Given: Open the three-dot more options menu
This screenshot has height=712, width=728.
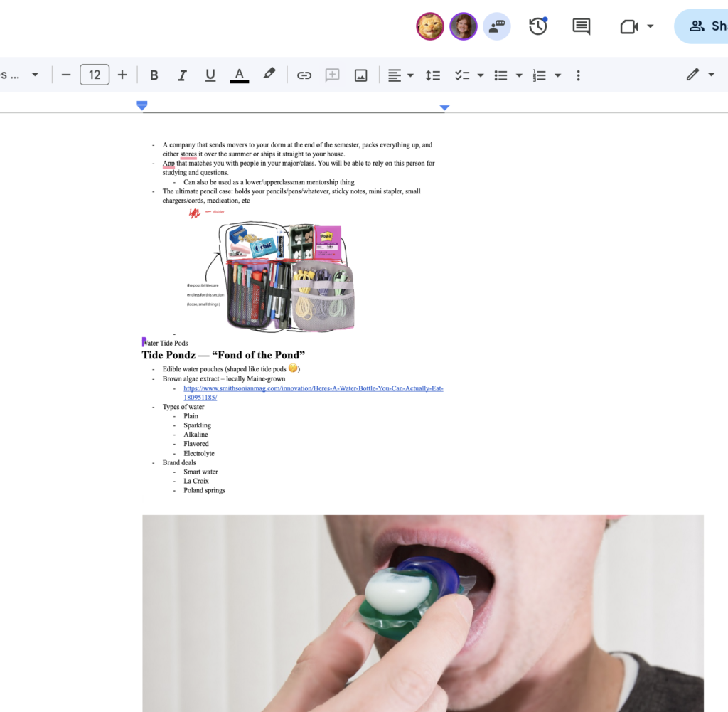Looking at the screenshot, I should pyautogui.click(x=578, y=75).
